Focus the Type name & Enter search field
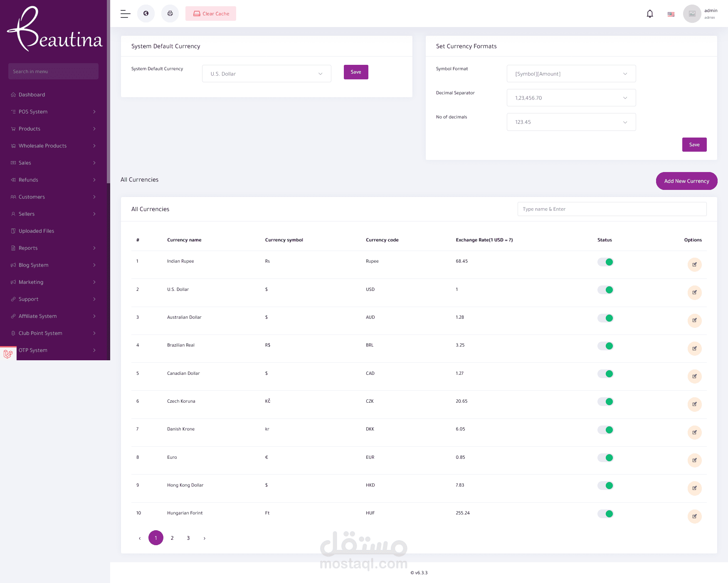The image size is (728, 583). pyautogui.click(x=612, y=209)
